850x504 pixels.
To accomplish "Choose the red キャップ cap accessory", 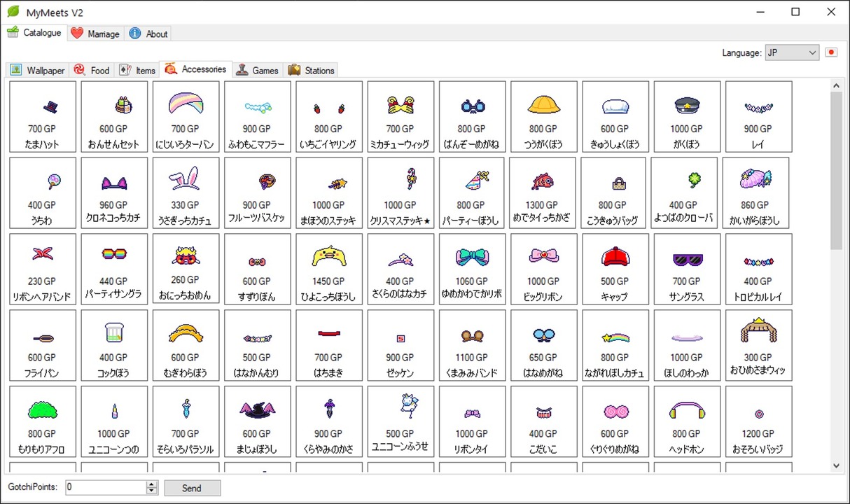I will click(615, 269).
